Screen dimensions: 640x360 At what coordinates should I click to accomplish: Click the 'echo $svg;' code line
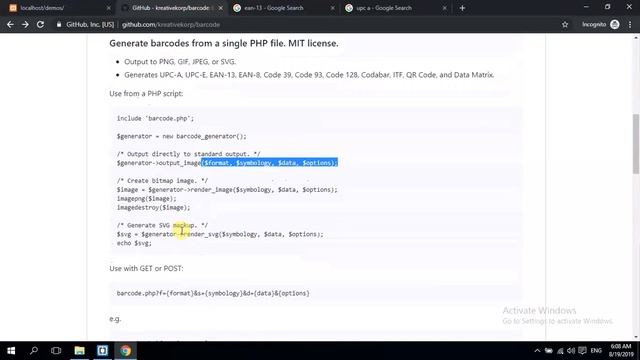[x=134, y=243]
